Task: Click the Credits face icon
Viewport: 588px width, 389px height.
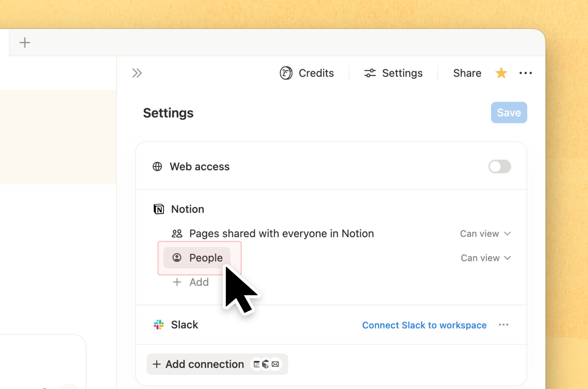Action: (286, 73)
